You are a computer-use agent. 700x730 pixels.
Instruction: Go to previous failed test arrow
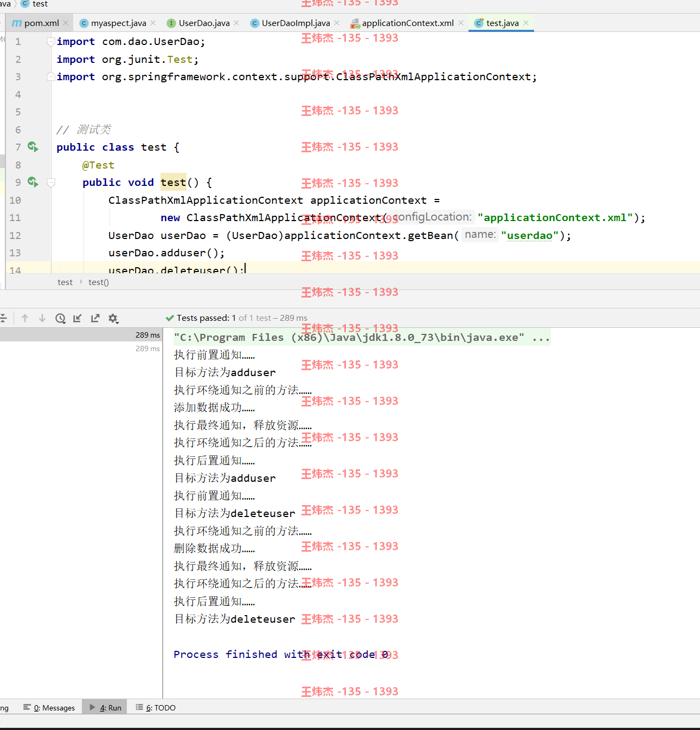(x=25, y=318)
